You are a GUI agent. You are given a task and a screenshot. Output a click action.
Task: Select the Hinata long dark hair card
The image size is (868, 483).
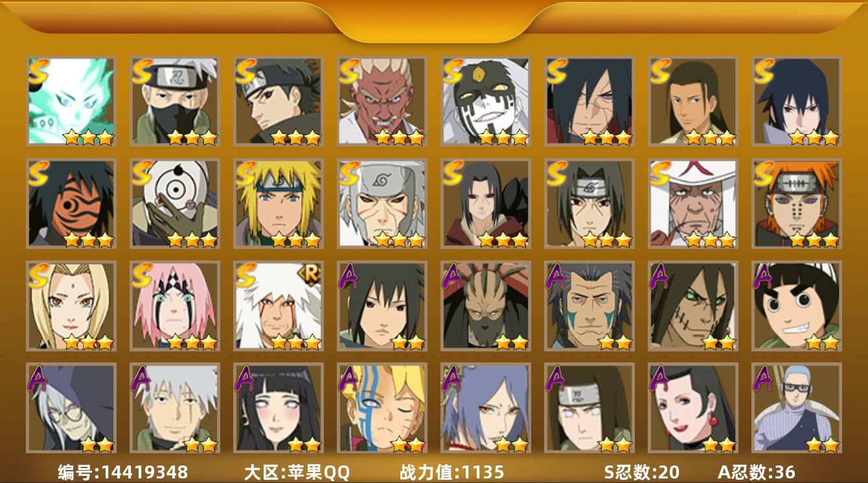[279, 408]
